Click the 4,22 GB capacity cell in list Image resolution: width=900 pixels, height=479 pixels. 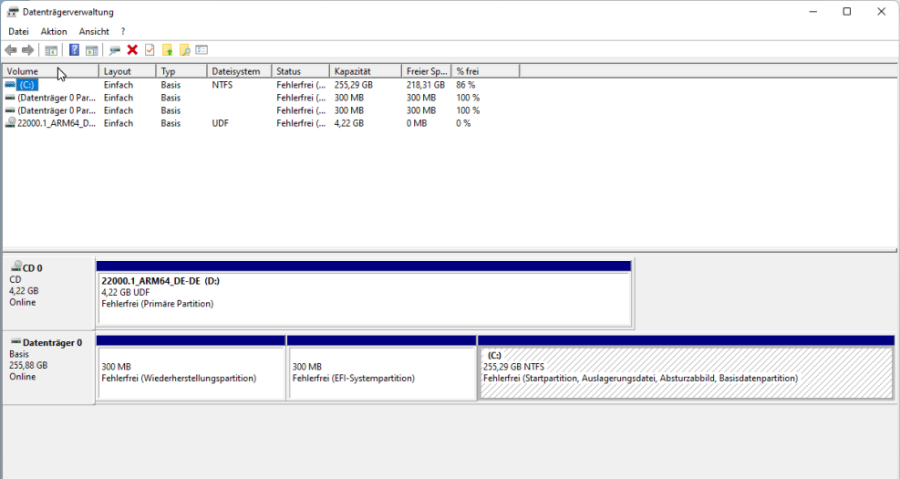coord(349,123)
